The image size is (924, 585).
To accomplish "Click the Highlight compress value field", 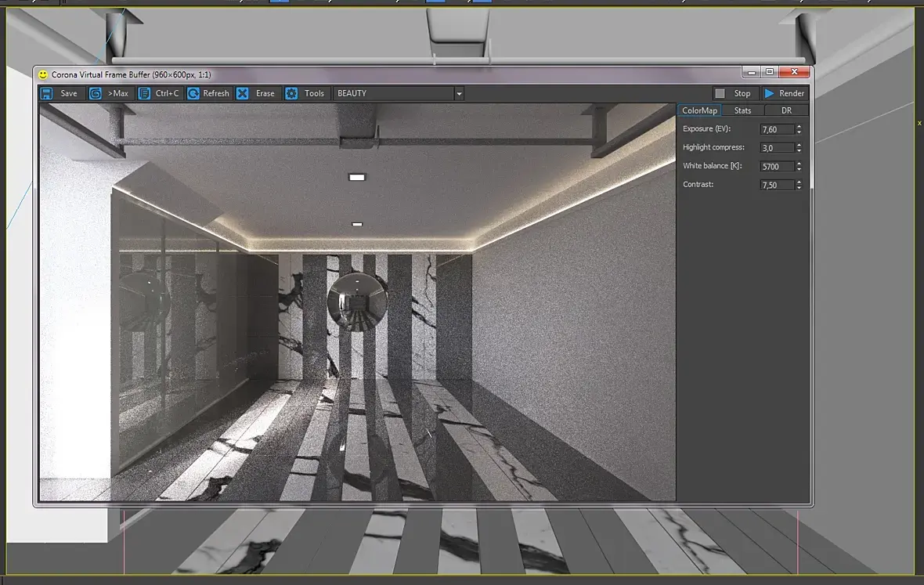I will [776, 148].
